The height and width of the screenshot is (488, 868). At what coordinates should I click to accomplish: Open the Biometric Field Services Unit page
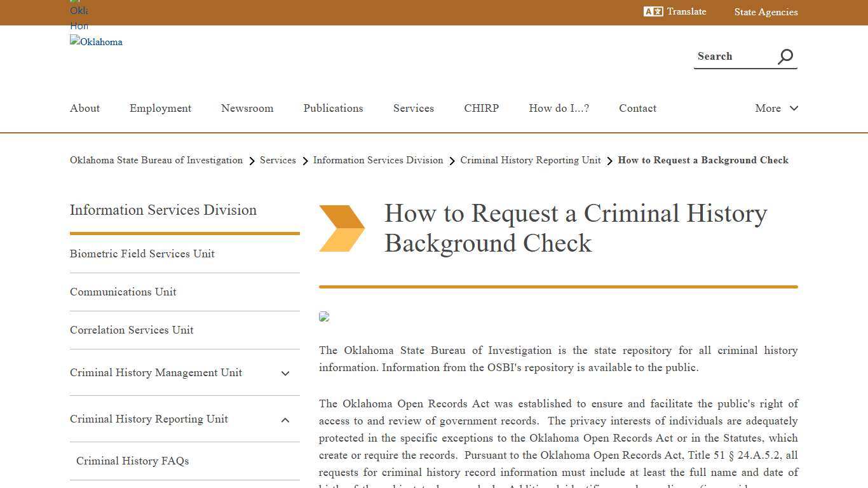tap(142, 254)
